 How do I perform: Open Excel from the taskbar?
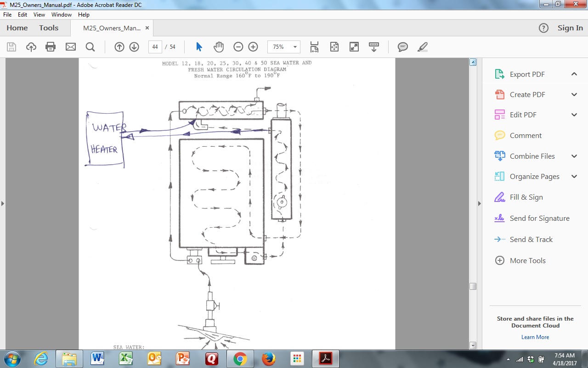[126, 358]
